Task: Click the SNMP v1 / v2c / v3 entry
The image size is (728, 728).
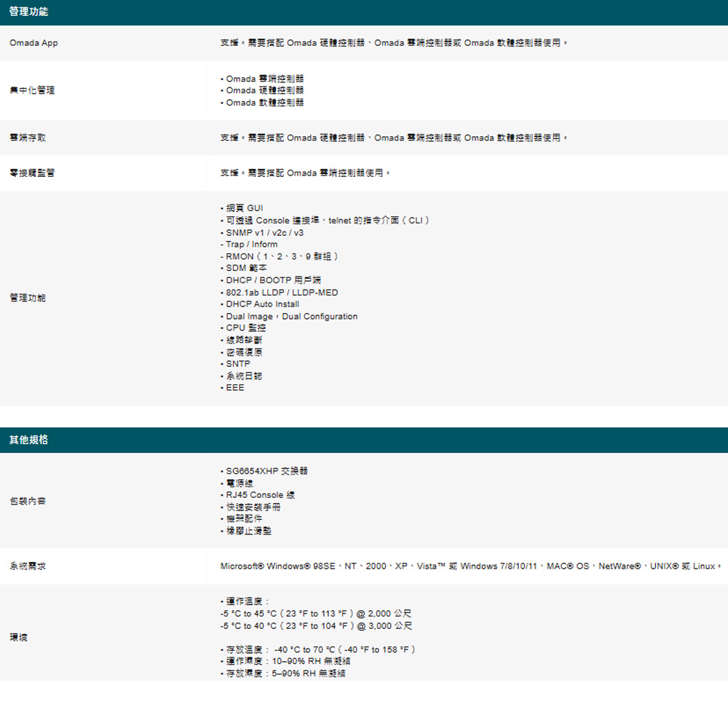Action: pos(264,232)
